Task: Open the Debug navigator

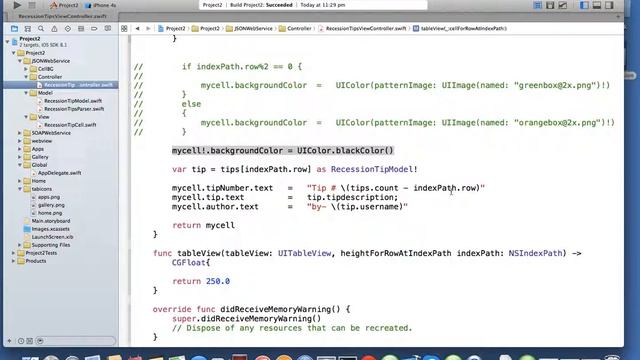Action: point(81,29)
